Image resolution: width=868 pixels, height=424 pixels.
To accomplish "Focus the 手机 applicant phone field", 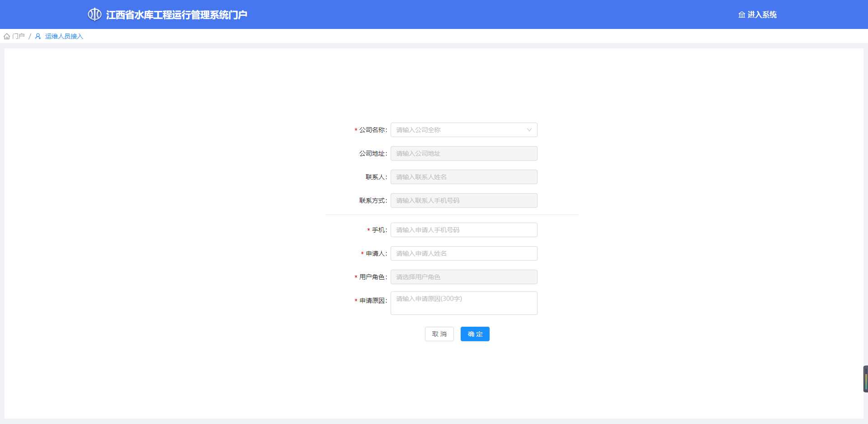I will [x=464, y=230].
